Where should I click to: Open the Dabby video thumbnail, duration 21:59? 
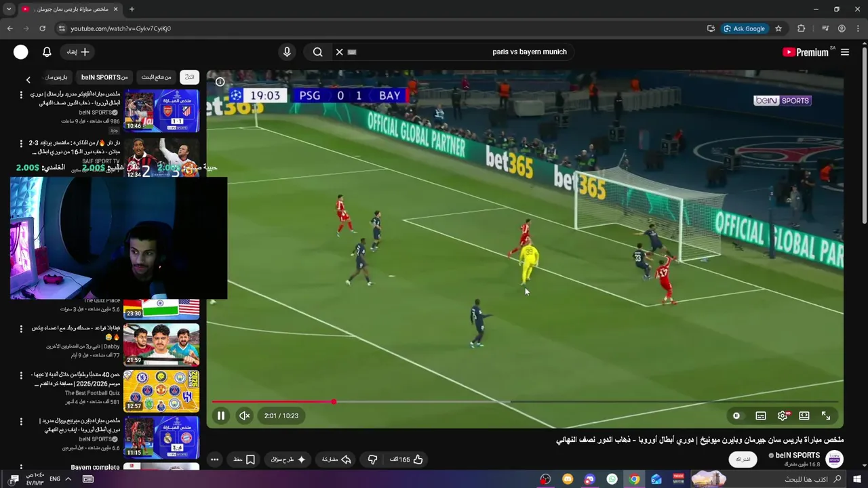161,344
